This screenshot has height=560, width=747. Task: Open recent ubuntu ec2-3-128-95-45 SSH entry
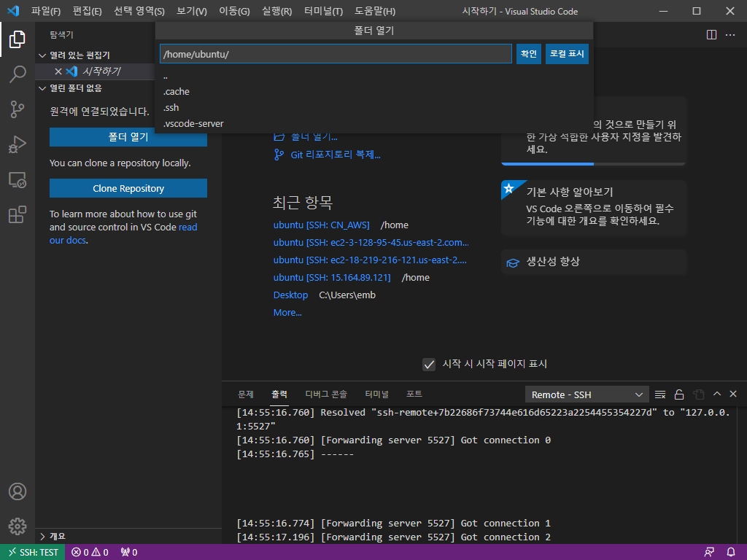[x=371, y=243]
